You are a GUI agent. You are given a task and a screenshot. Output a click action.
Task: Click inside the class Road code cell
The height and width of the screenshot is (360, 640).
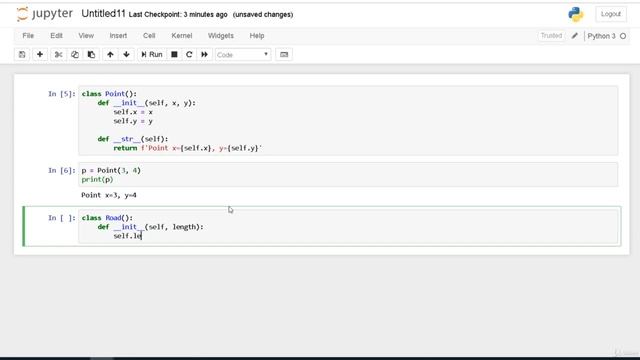[x=348, y=227]
